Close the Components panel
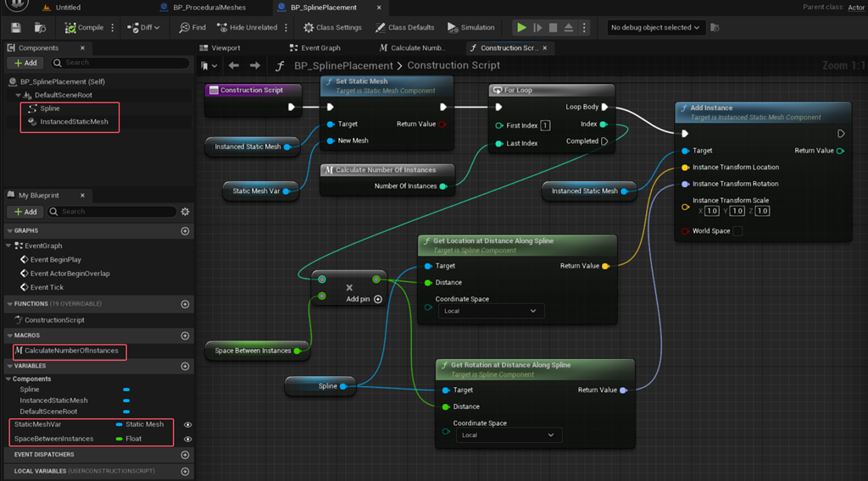This screenshot has height=481, width=868. click(x=82, y=48)
